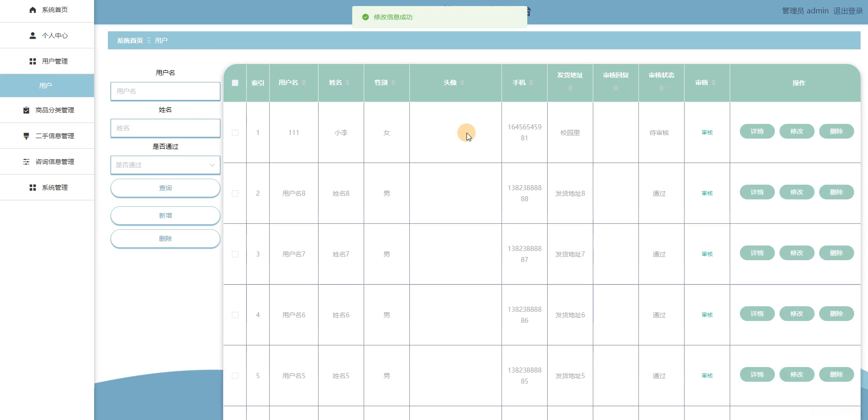Click the clipboard icon beside 商品分类管理
This screenshot has height=420, width=868.
click(26, 110)
